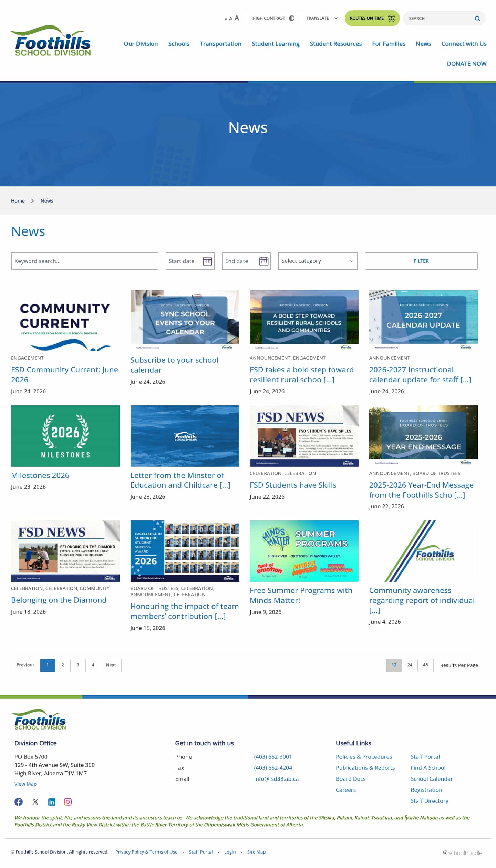Click the bus icon on the Routes On Time button
The height and width of the screenshot is (868, 496).
click(x=391, y=18)
